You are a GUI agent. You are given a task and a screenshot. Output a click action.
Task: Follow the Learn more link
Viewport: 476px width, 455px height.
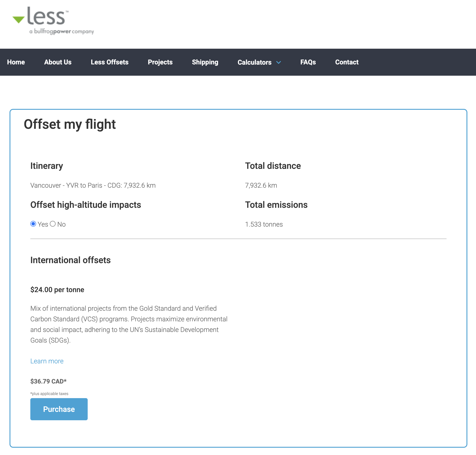47,361
